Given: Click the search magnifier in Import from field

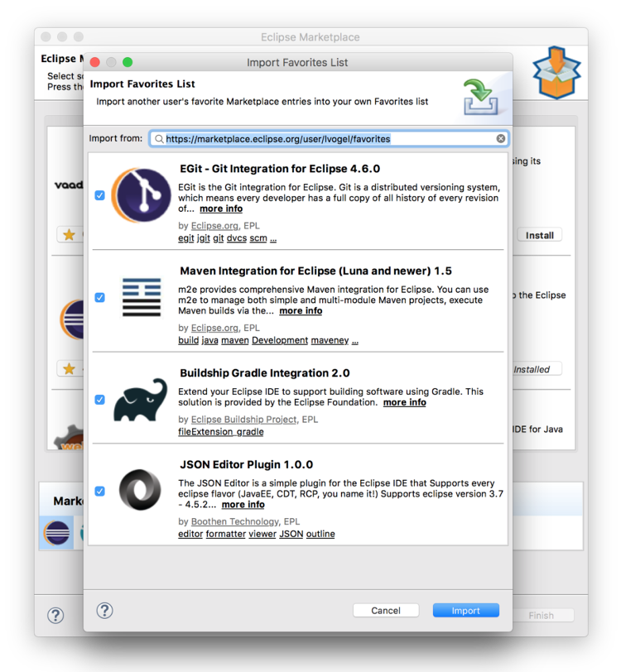Looking at the screenshot, I should (159, 138).
